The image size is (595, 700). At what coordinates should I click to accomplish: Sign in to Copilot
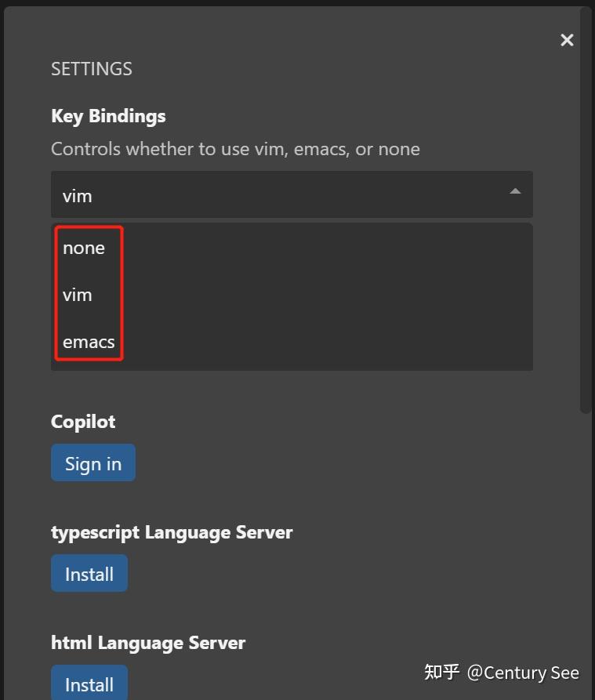[93, 462]
